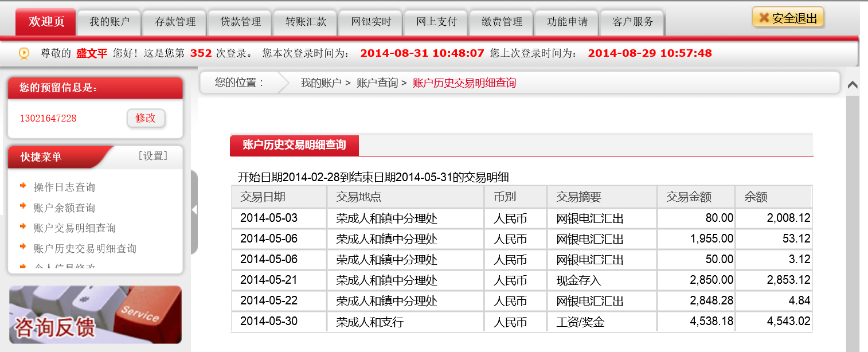Select the 贷款管理 tab
Screen dimensions: 868x352
pyautogui.click(x=240, y=22)
